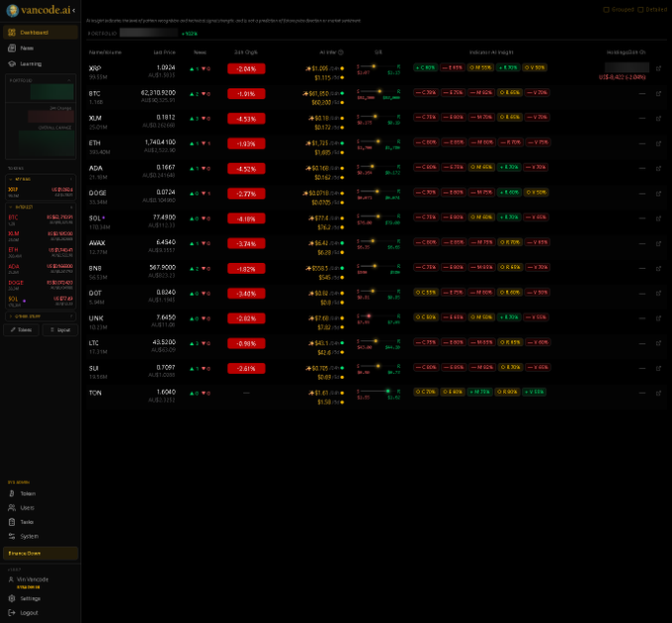Image resolution: width=672 pixels, height=623 pixels.
Task: Log out via the Logout link
Action: (41, 613)
